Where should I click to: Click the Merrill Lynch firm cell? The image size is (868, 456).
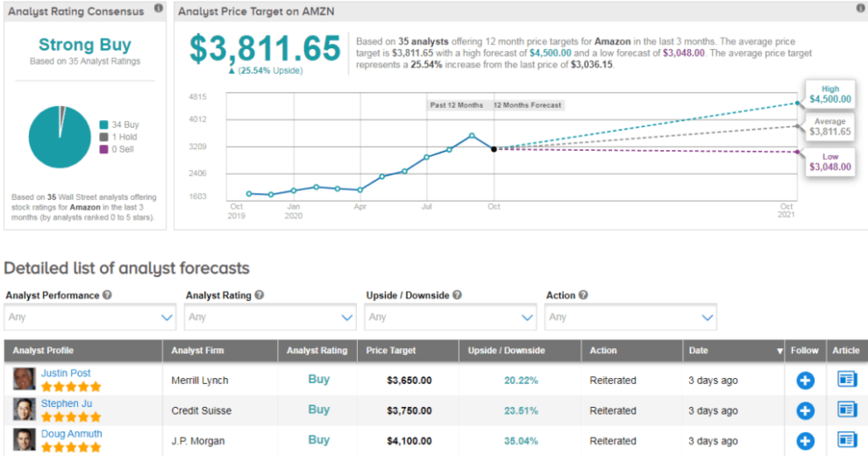pyautogui.click(x=200, y=381)
